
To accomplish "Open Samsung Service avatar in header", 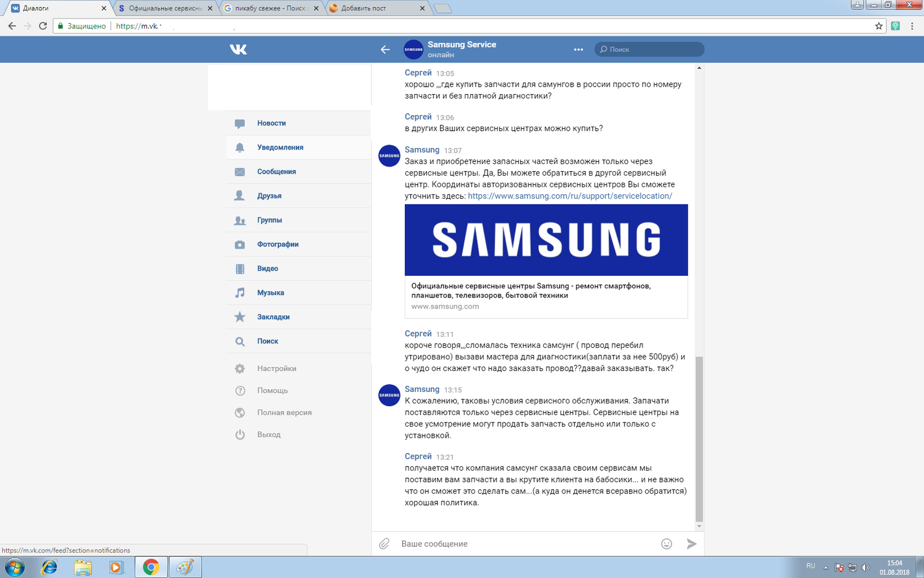I will pos(413,50).
